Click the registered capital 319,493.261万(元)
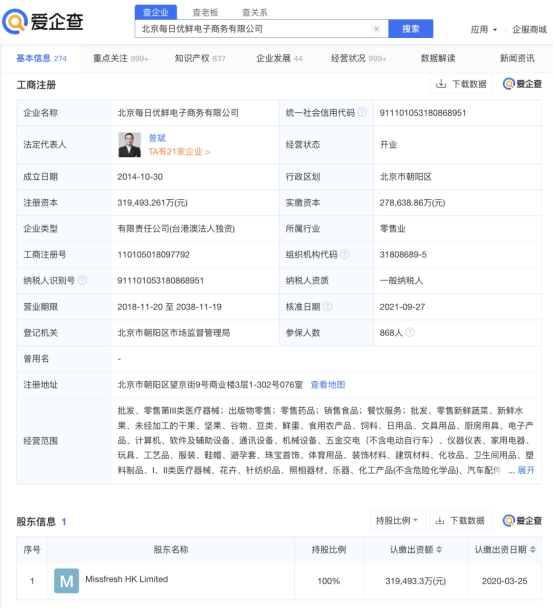This screenshot has width=554, height=609. click(152, 202)
